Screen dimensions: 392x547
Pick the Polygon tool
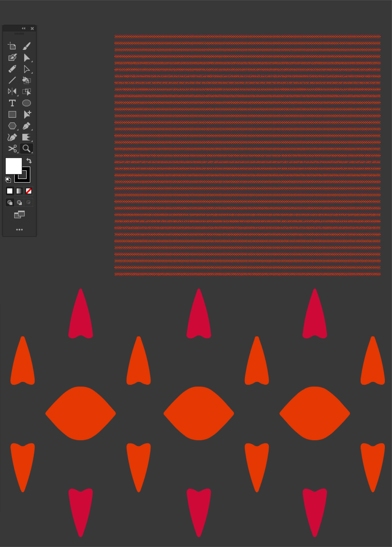pos(12,126)
